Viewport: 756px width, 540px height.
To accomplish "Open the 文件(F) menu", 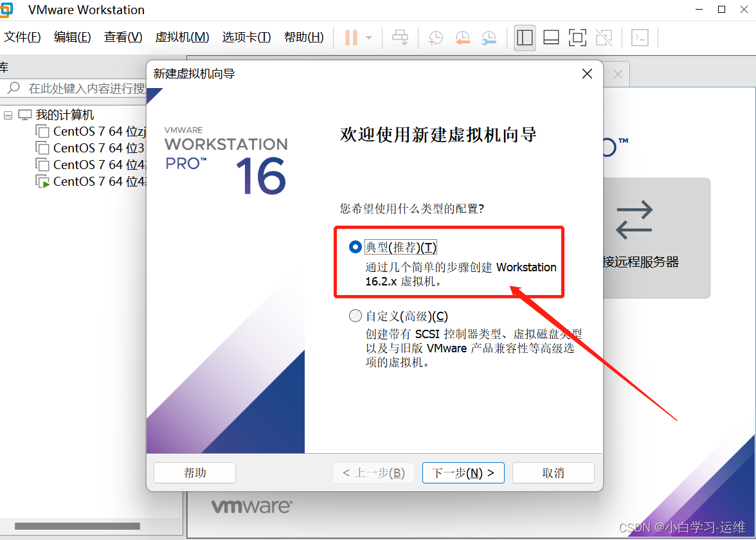I will [22, 37].
